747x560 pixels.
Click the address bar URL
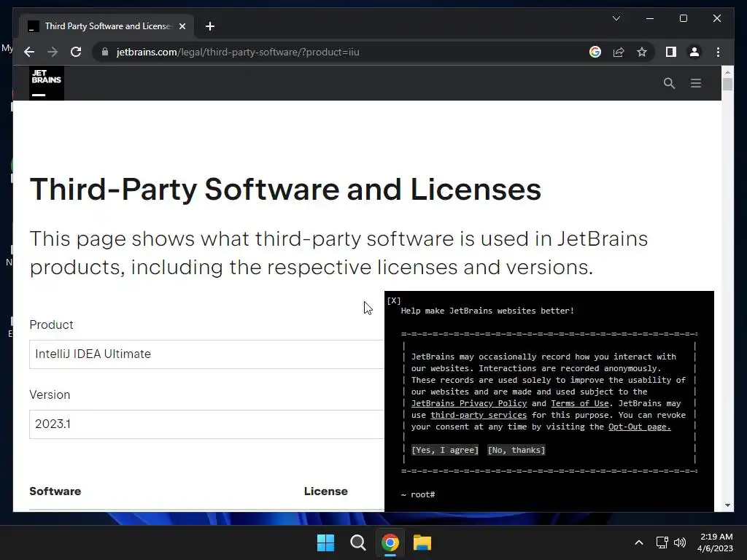pos(238,52)
